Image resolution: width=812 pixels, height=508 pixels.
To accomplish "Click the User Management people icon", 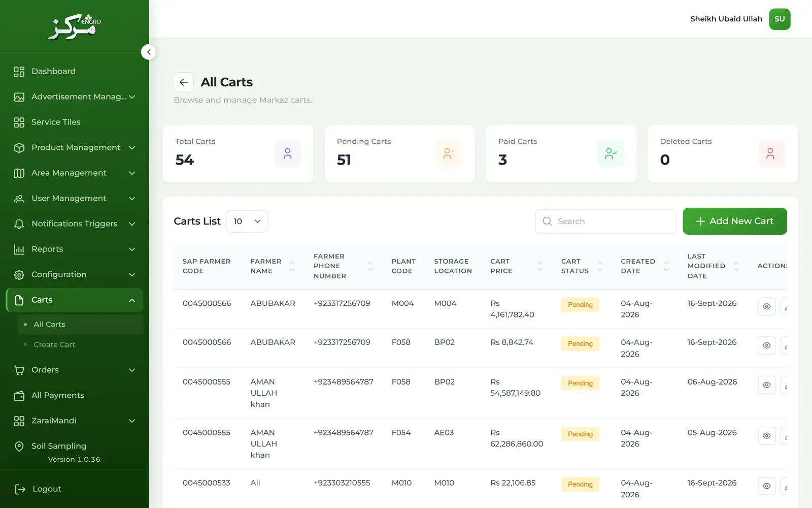I will coord(19,199).
